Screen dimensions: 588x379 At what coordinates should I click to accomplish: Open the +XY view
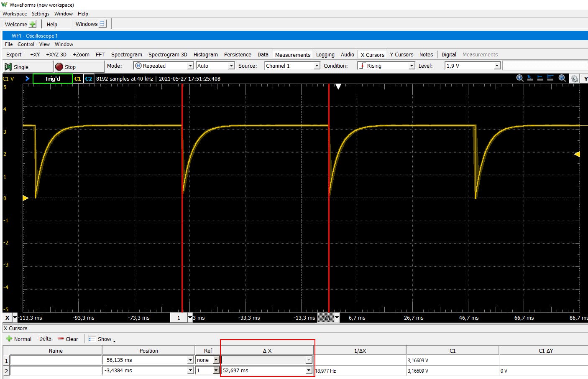pos(35,55)
